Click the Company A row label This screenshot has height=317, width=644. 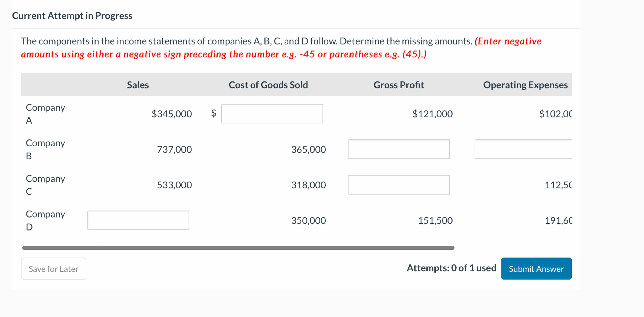[x=45, y=114]
